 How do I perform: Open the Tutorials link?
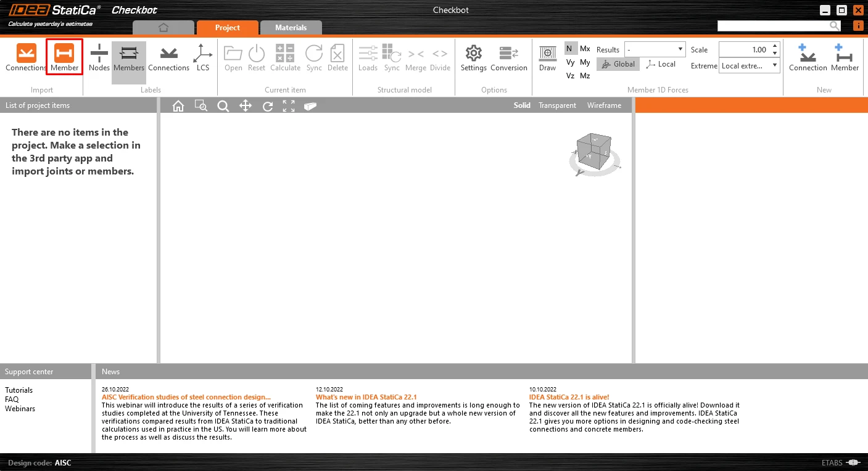click(x=19, y=390)
